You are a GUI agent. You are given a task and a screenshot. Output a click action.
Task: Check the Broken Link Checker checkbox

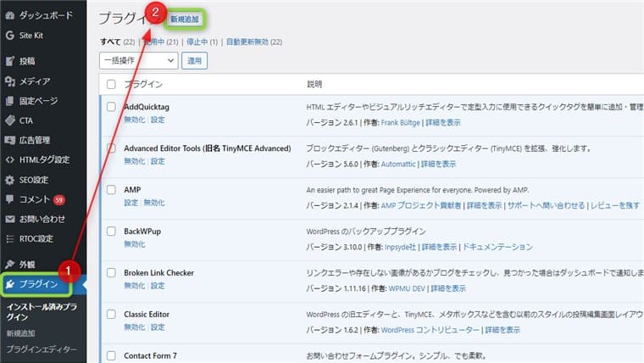click(x=111, y=272)
